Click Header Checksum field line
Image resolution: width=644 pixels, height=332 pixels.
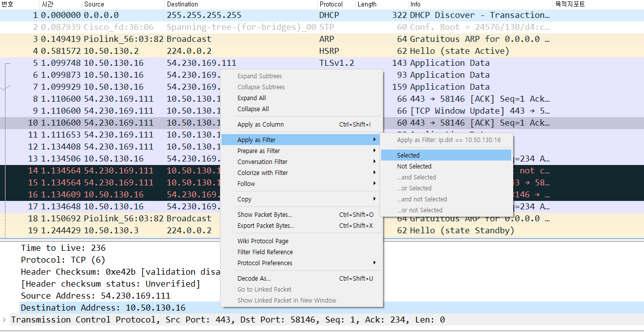click(120, 272)
